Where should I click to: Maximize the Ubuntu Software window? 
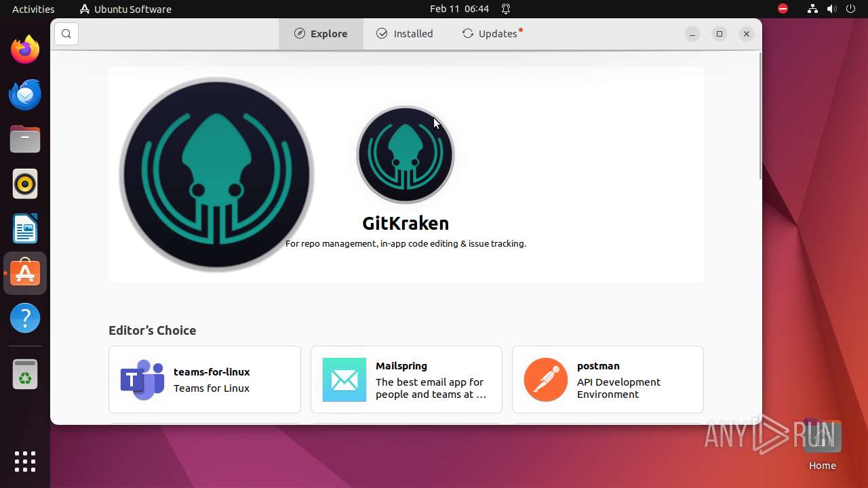(719, 34)
